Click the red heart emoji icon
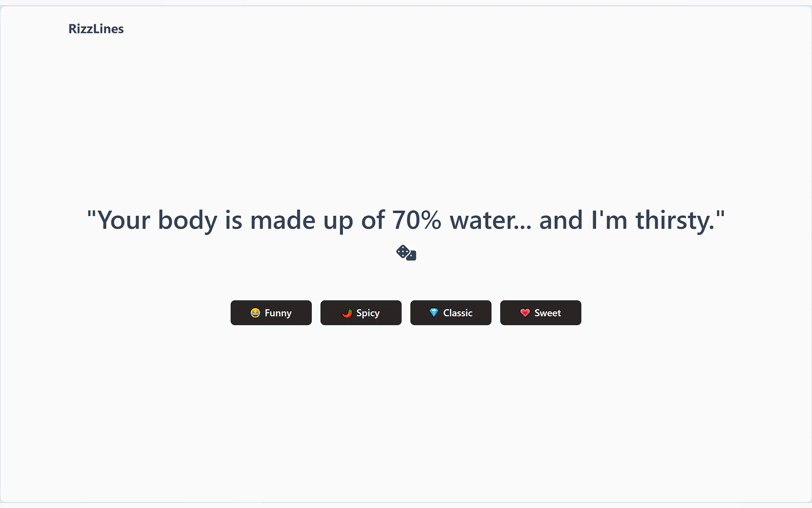This screenshot has width=812, height=508. [525, 313]
